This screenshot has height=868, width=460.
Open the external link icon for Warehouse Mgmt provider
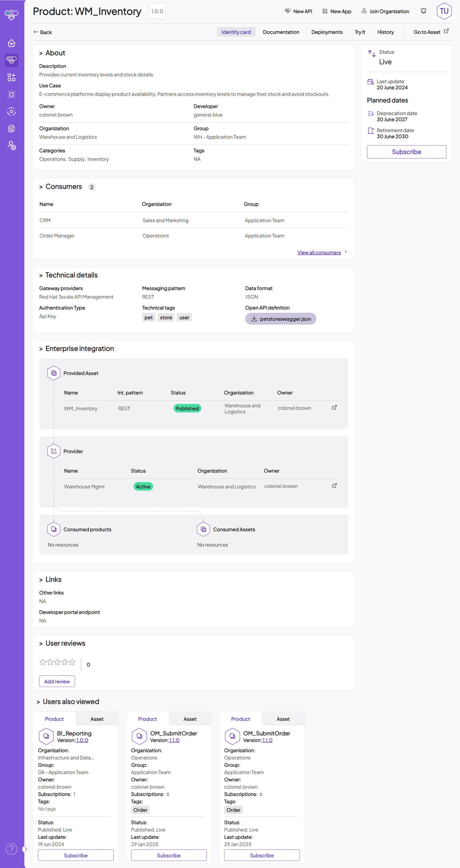[x=334, y=485]
